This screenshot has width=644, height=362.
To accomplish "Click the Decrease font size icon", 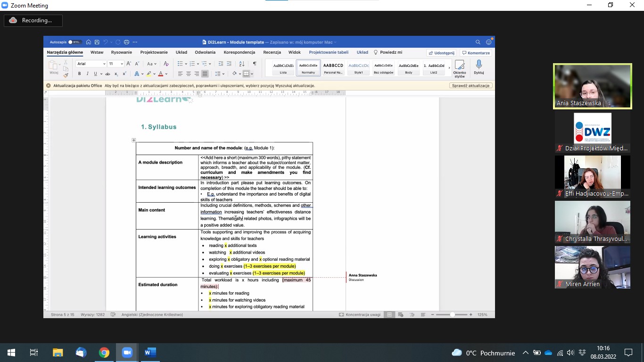I will coord(137,64).
